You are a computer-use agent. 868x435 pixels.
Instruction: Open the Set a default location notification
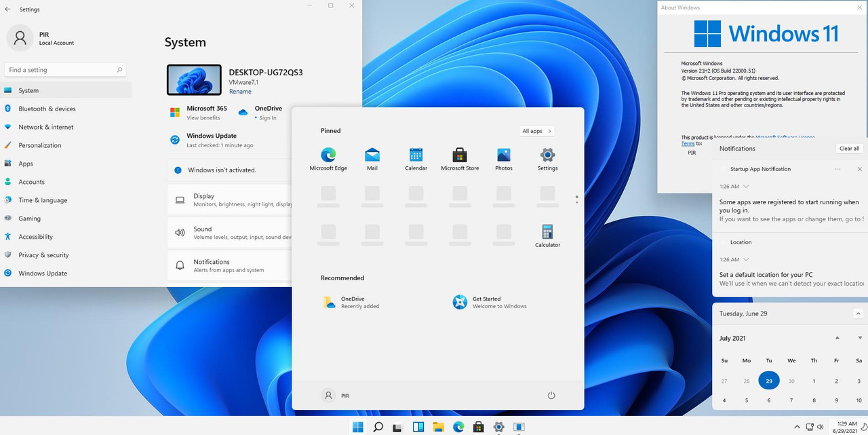[x=790, y=279]
